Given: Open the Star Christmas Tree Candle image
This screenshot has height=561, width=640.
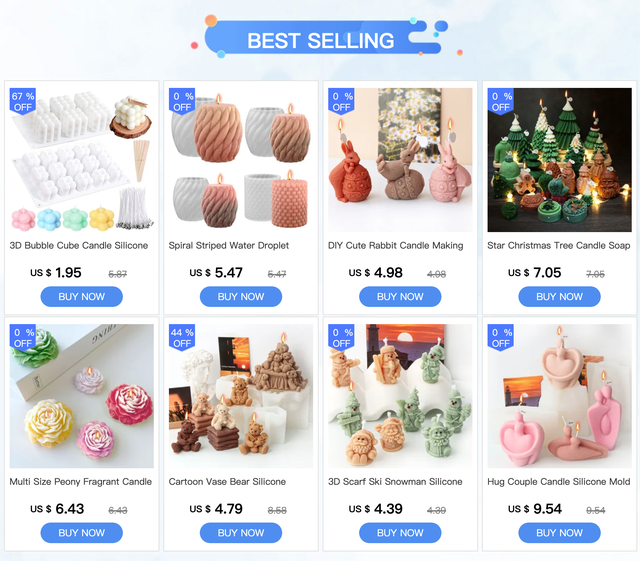Looking at the screenshot, I should [560, 160].
